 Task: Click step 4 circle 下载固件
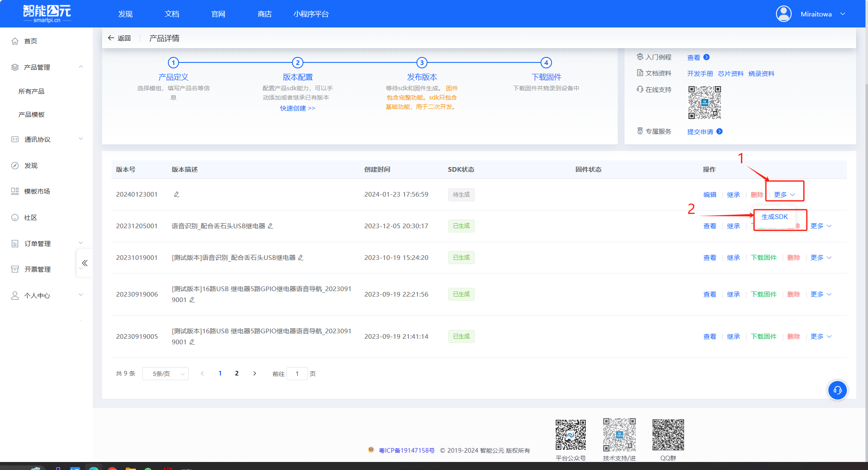pyautogui.click(x=546, y=62)
